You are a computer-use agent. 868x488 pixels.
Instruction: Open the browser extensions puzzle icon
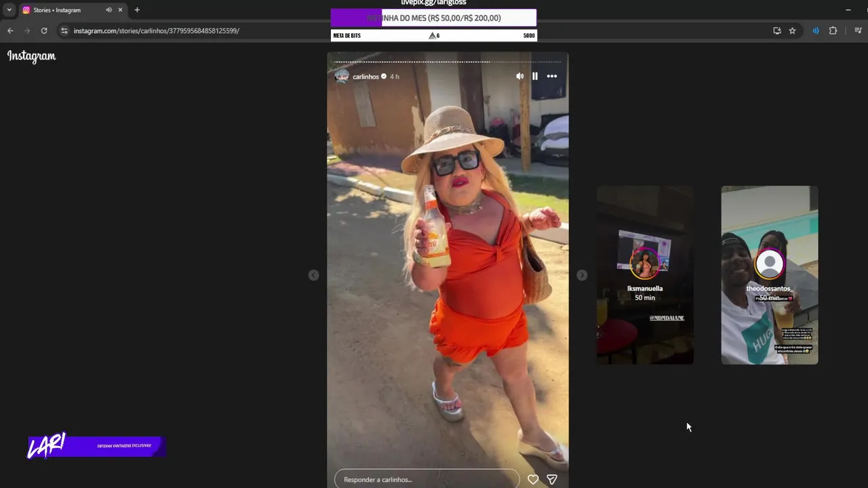[833, 30]
